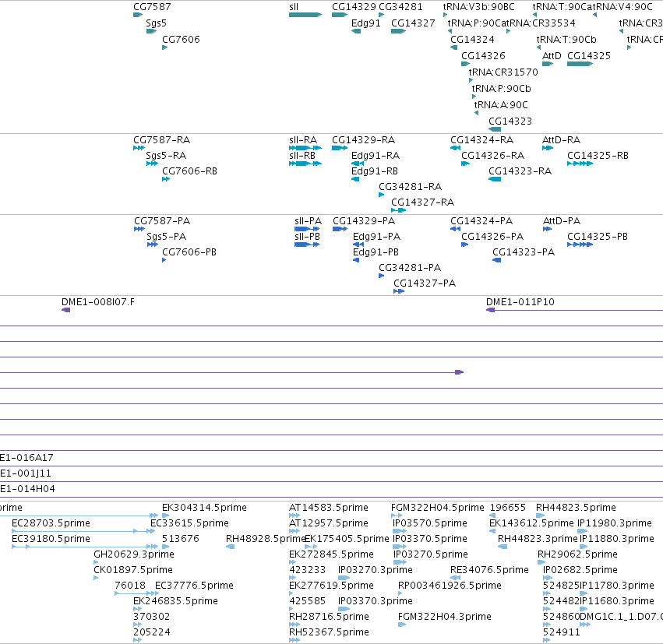This screenshot has width=663, height=644.
Task: Click the CG7587-RA transcript glyph
Action: click(x=139, y=148)
